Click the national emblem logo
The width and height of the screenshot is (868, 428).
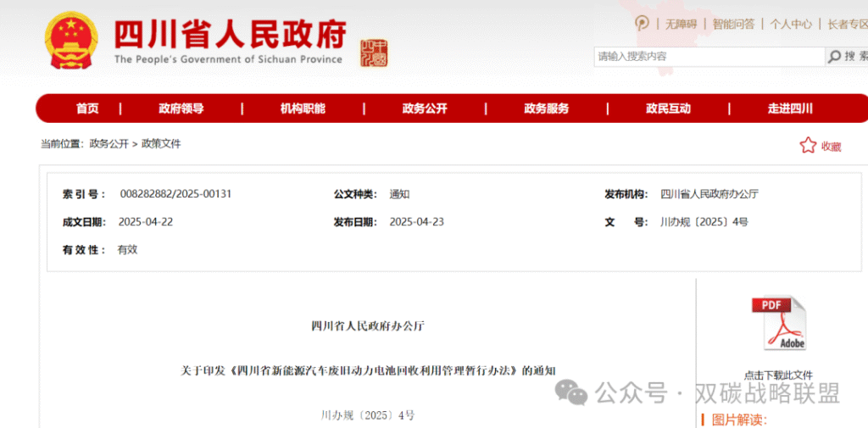72,40
